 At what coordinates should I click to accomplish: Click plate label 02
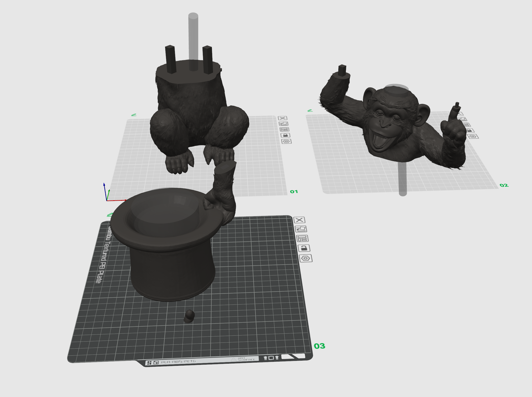pos(504,185)
